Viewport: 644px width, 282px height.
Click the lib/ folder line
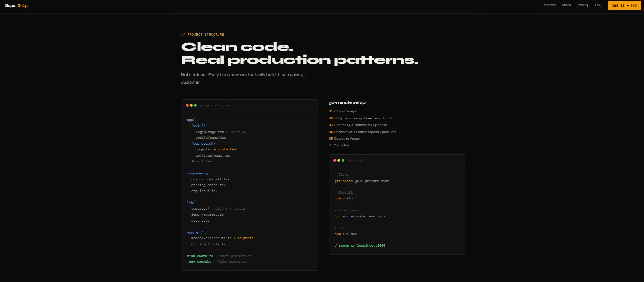[x=191, y=203]
